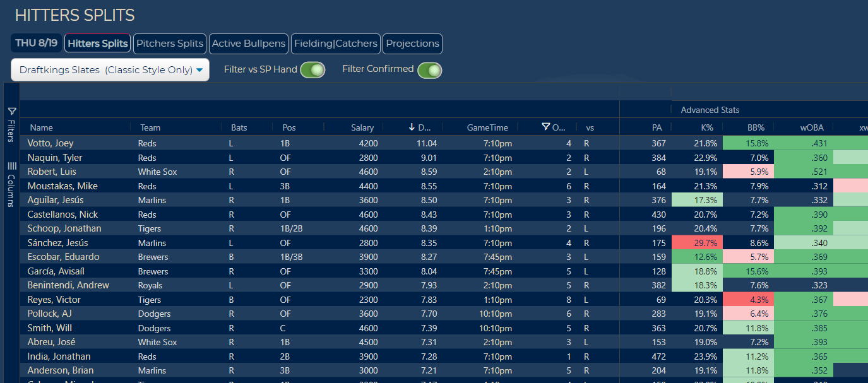Switch to Pitchers Splits tab
Screen dimensions: 868x383
pos(170,44)
